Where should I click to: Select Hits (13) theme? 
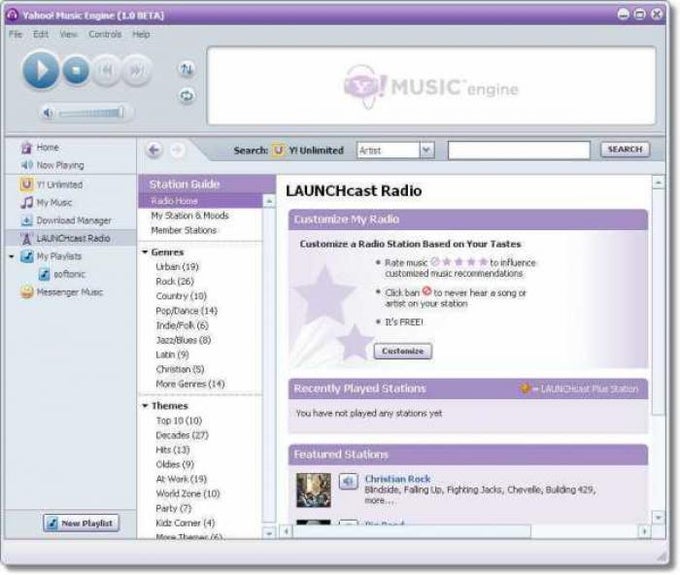click(173, 450)
